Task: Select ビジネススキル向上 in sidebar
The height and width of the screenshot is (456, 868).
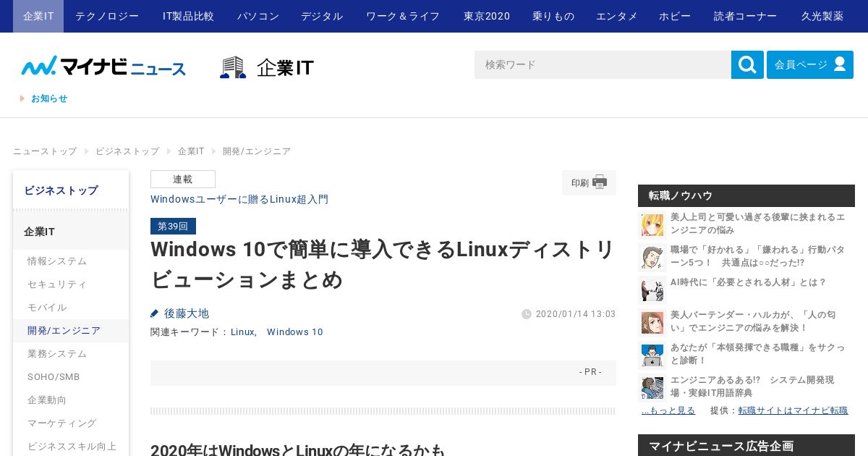Action: point(71,447)
